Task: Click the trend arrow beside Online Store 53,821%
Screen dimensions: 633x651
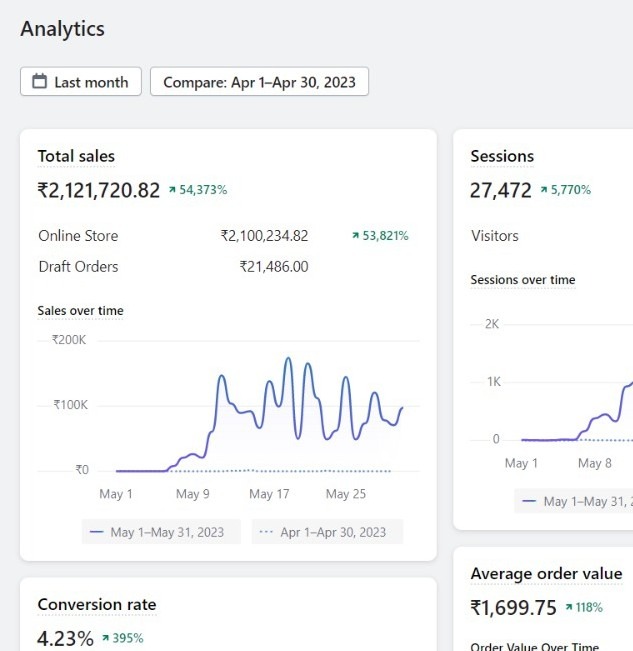Action: [x=355, y=236]
